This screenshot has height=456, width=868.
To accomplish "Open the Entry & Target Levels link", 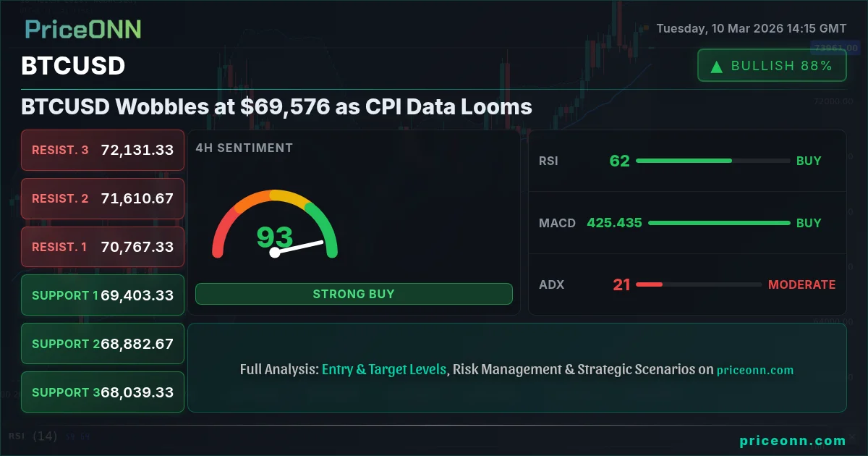I will point(384,369).
